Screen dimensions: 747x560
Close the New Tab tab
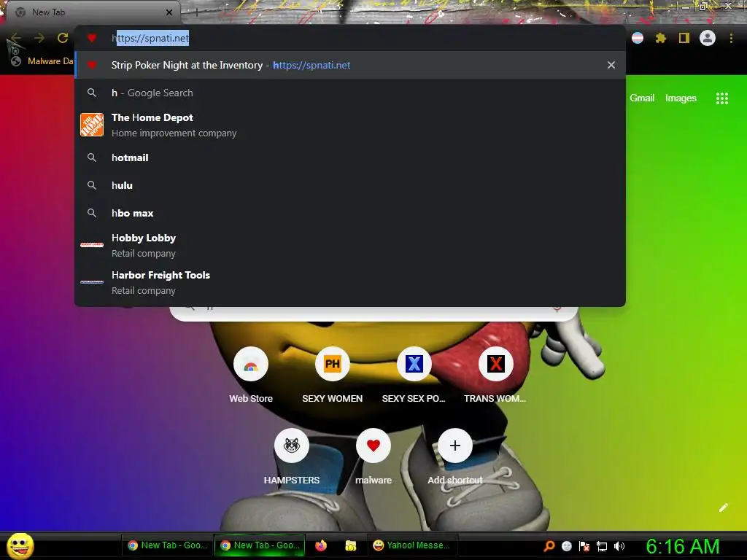pyautogui.click(x=169, y=12)
